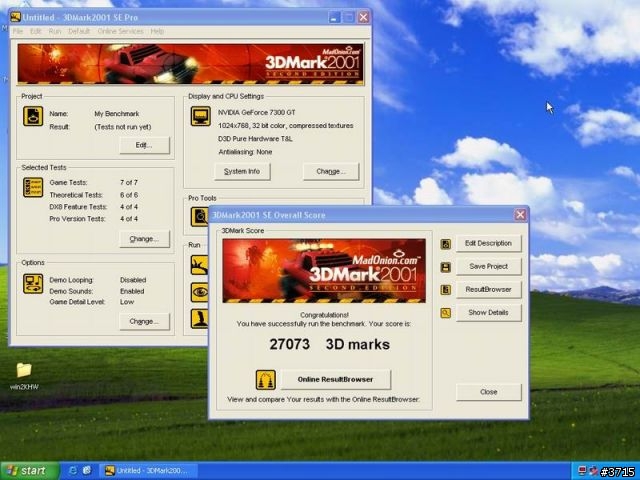Open the Run menu
640x480 pixels.
coord(55,31)
